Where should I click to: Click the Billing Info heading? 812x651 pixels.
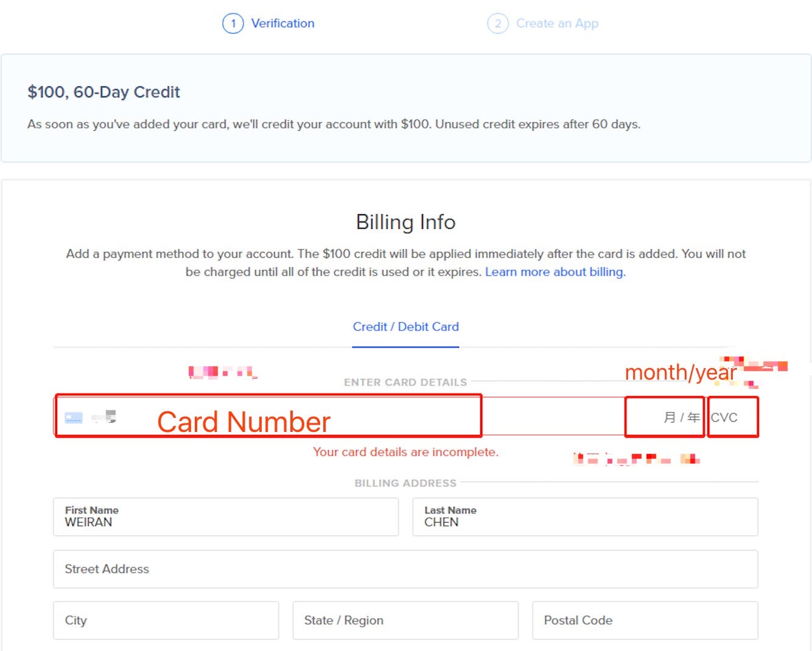[x=406, y=222]
